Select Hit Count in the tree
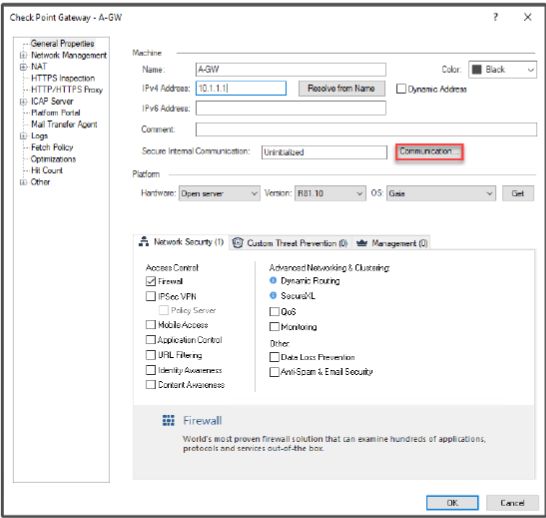The image size is (546, 518). [47, 170]
